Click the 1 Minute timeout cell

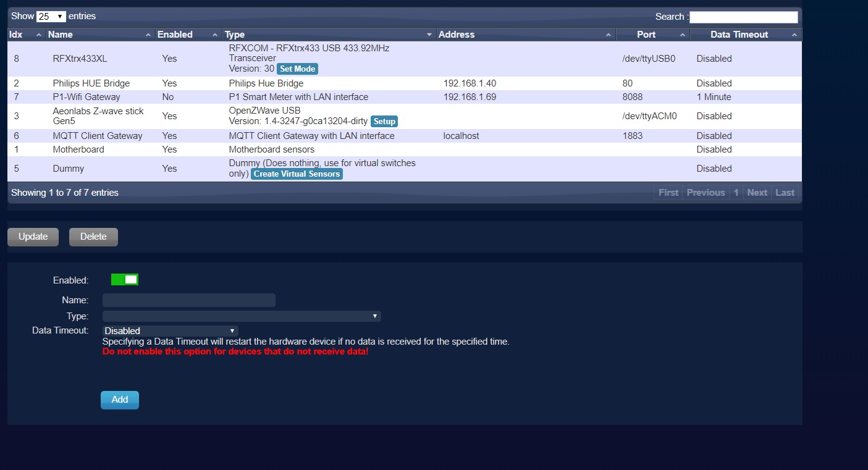[x=714, y=97]
